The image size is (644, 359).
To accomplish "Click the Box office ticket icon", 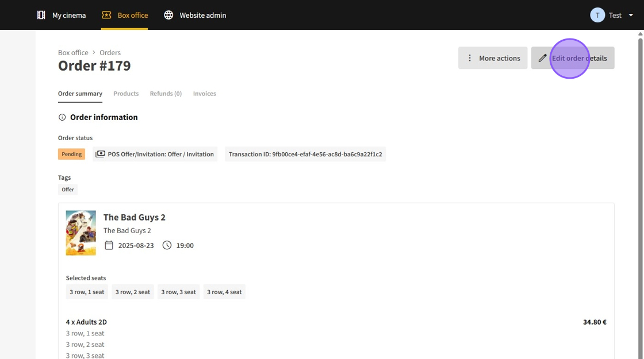I will [x=106, y=15].
